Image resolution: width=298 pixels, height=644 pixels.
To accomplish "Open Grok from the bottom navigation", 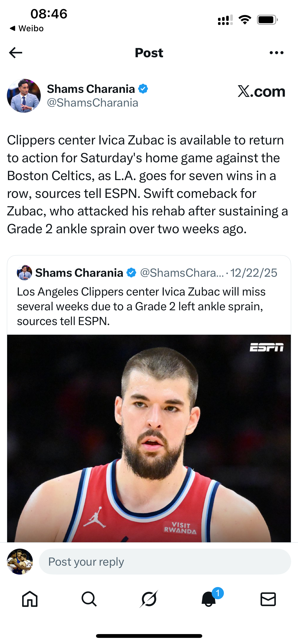I will coord(149,599).
